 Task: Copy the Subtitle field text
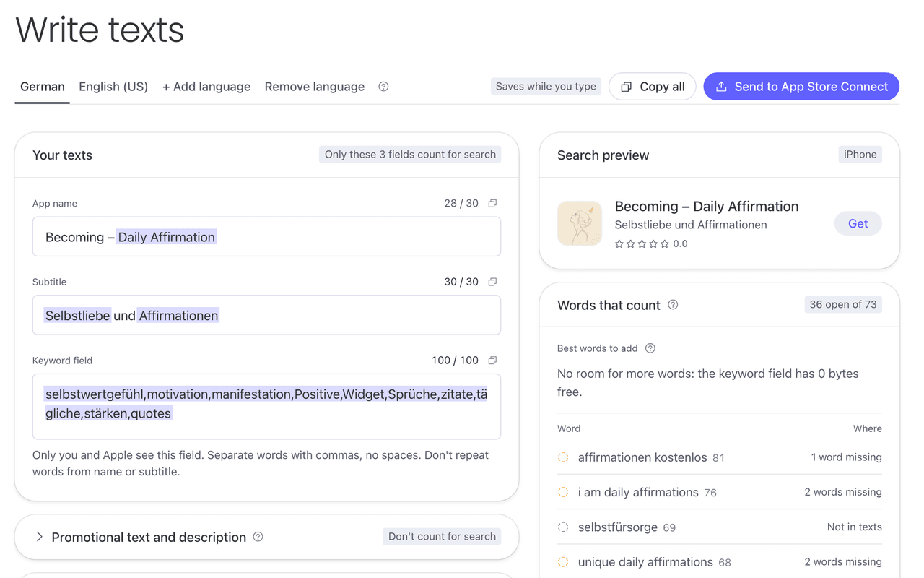492,282
